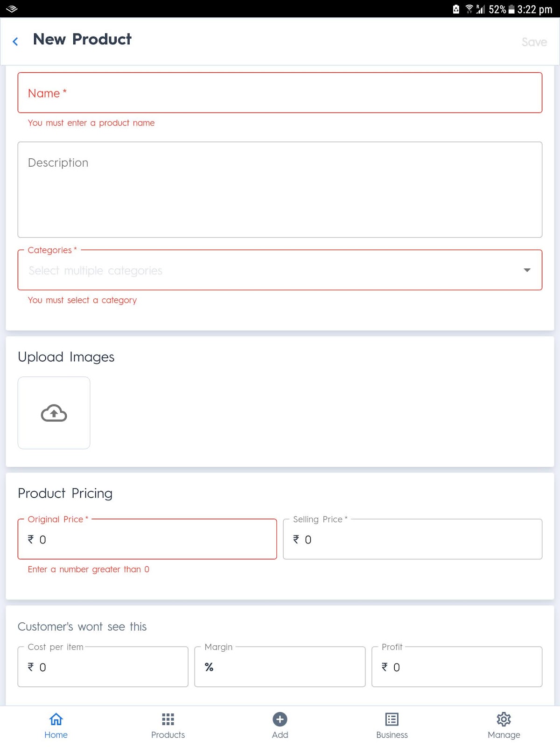
Task: Tap the Original Price field
Action: [147, 539]
